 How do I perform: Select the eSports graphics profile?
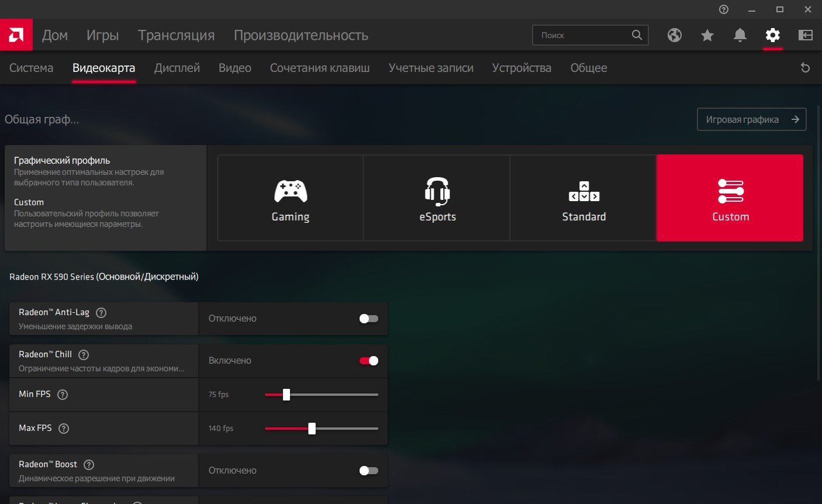(x=437, y=198)
